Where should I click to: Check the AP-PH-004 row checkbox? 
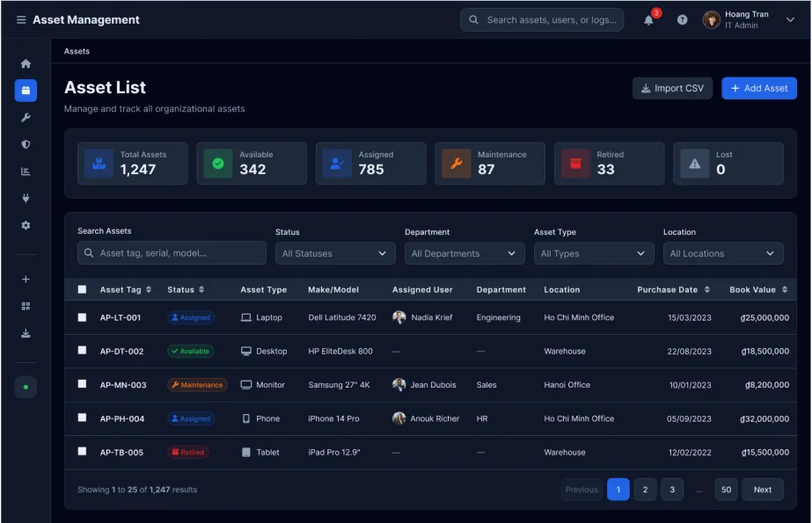82,418
